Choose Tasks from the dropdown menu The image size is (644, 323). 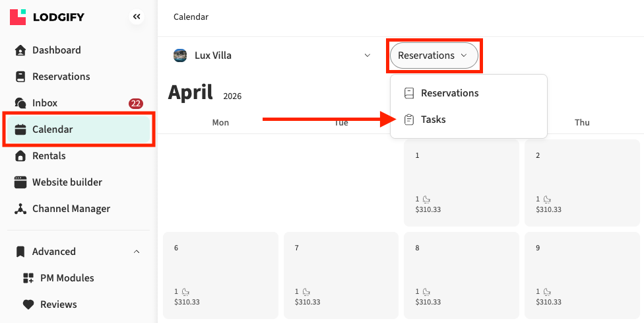(433, 120)
